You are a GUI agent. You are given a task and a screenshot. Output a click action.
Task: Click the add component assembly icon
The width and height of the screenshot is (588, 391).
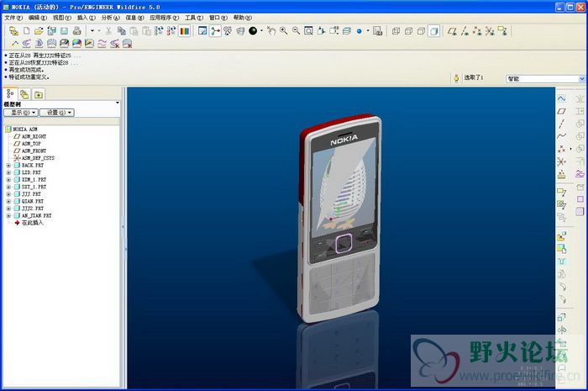point(561,236)
